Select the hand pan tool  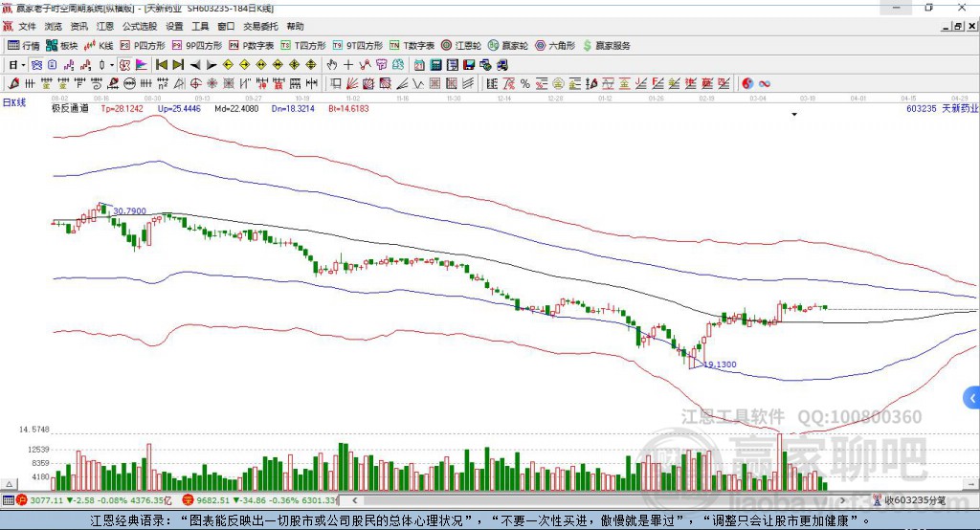click(332, 64)
